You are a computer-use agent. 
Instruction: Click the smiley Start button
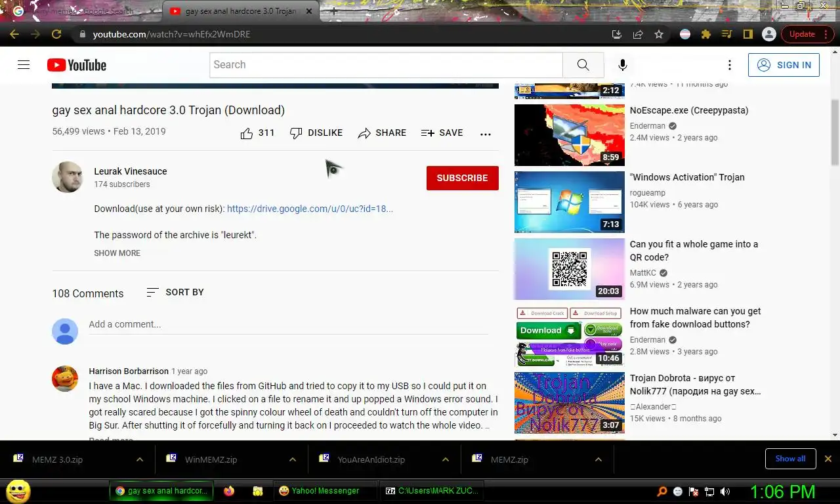click(18, 491)
